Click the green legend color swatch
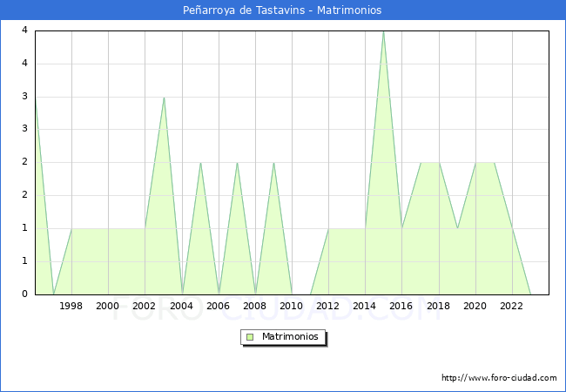Screen dimensions: 566x392 coord(250,337)
